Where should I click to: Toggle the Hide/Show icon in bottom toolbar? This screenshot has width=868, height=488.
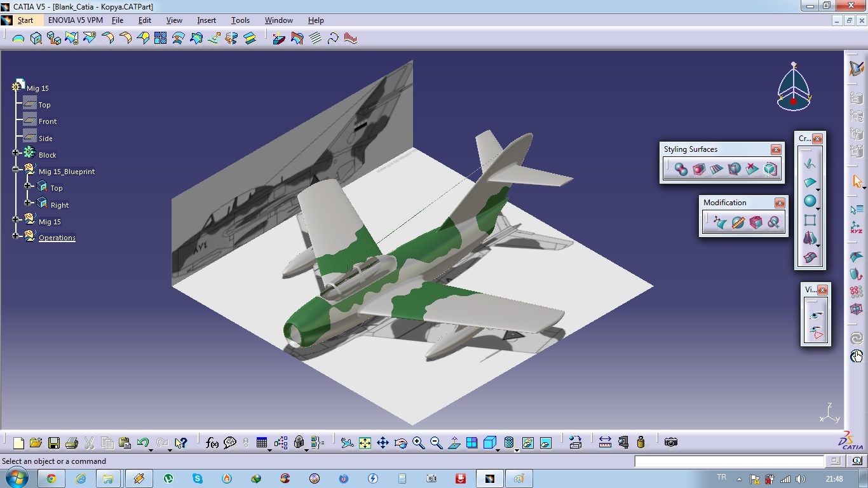[x=527, y=443]
